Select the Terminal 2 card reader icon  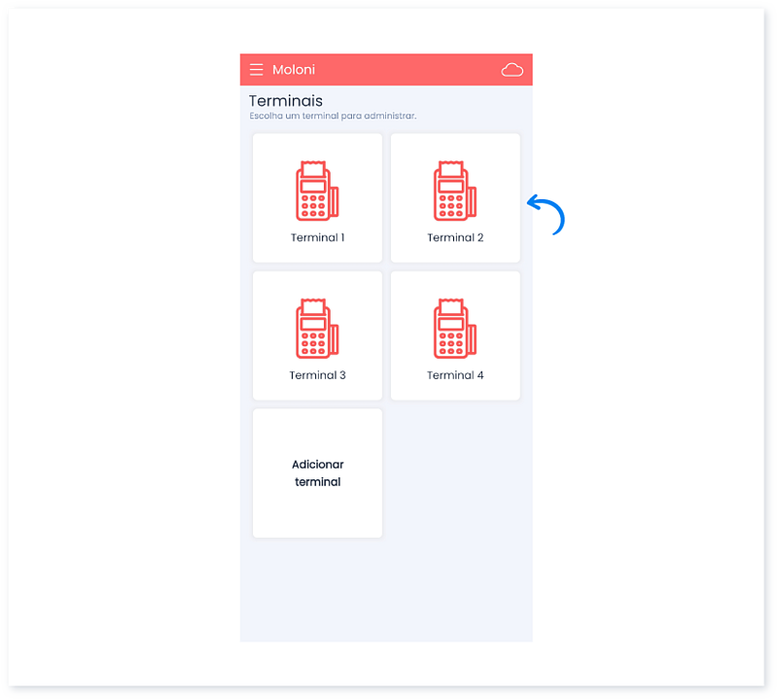[454, 192]
